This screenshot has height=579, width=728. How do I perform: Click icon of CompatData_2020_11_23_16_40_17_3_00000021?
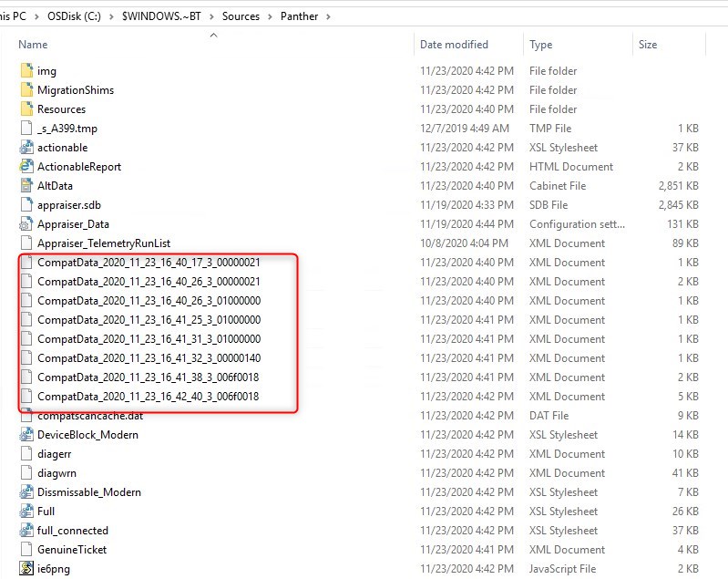click(27, 262)
